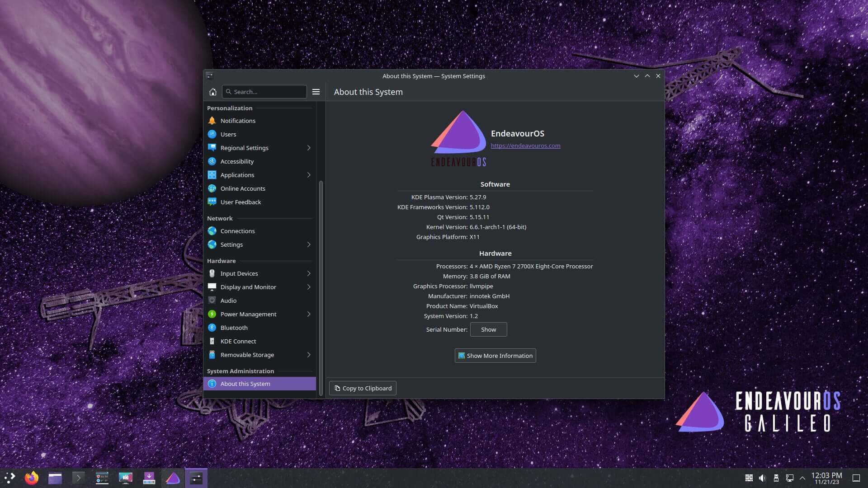This screenshot has width=868, height=488.
Task: Select Audio settings panel
Action: click(x=228, y=300)
